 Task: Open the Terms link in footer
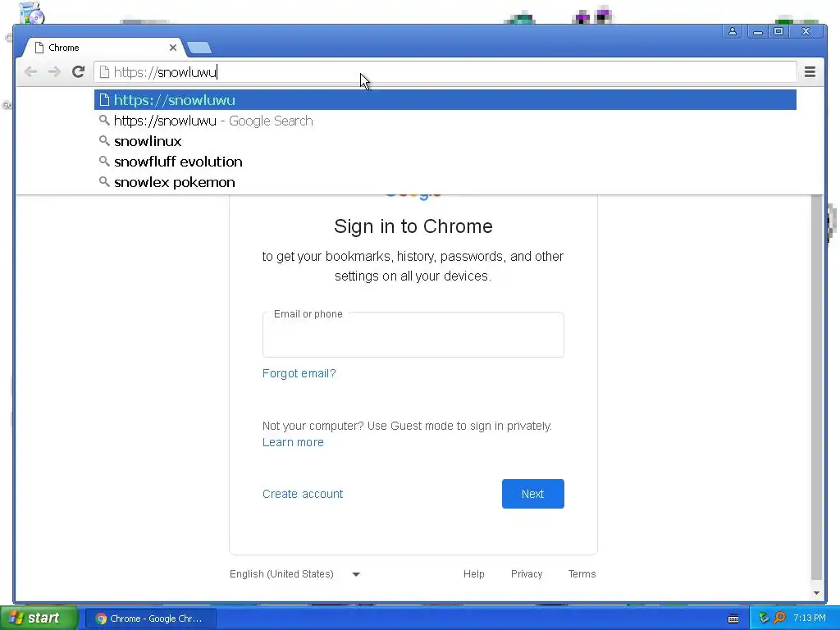pos(582,573)
